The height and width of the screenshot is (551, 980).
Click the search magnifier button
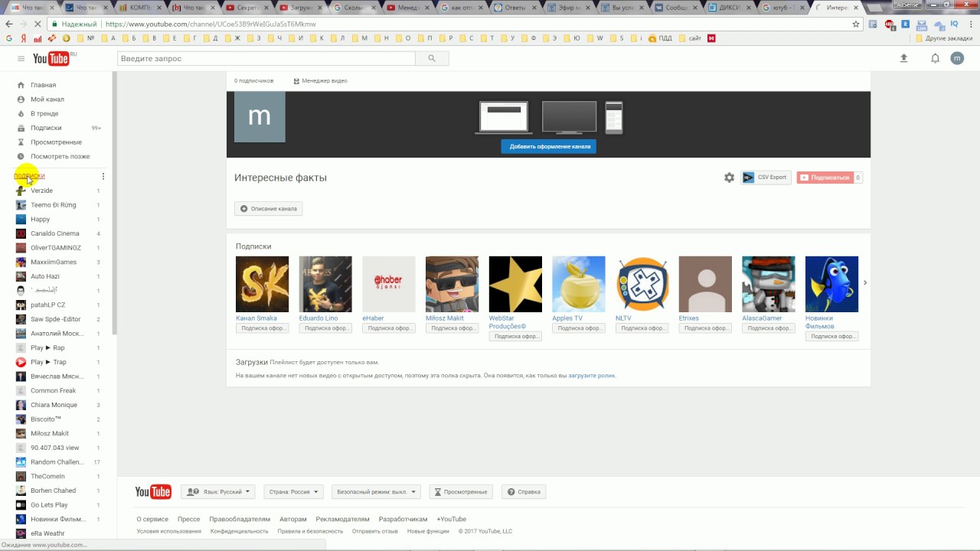click(432, 58)
